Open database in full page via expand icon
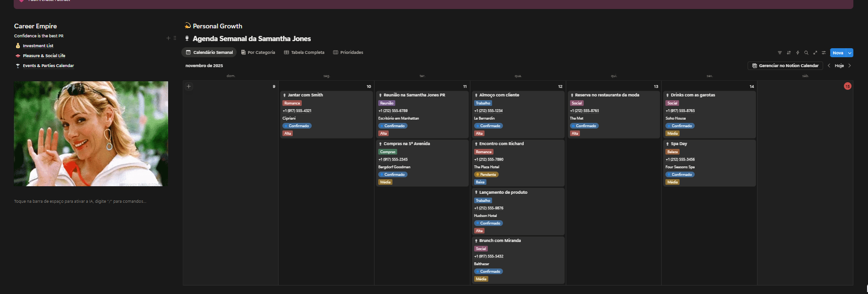Viewport: 868px width, 294px height. (x=815, y=53)
